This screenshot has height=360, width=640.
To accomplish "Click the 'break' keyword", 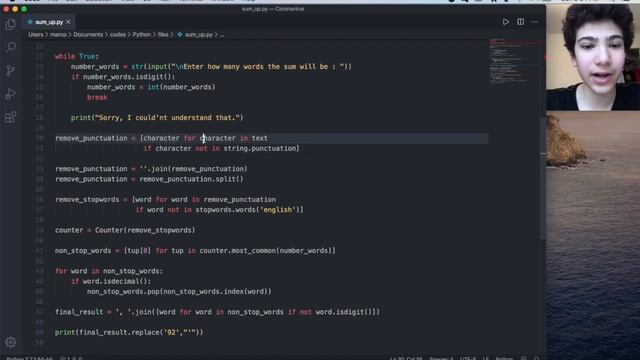I will click(97, 97).
